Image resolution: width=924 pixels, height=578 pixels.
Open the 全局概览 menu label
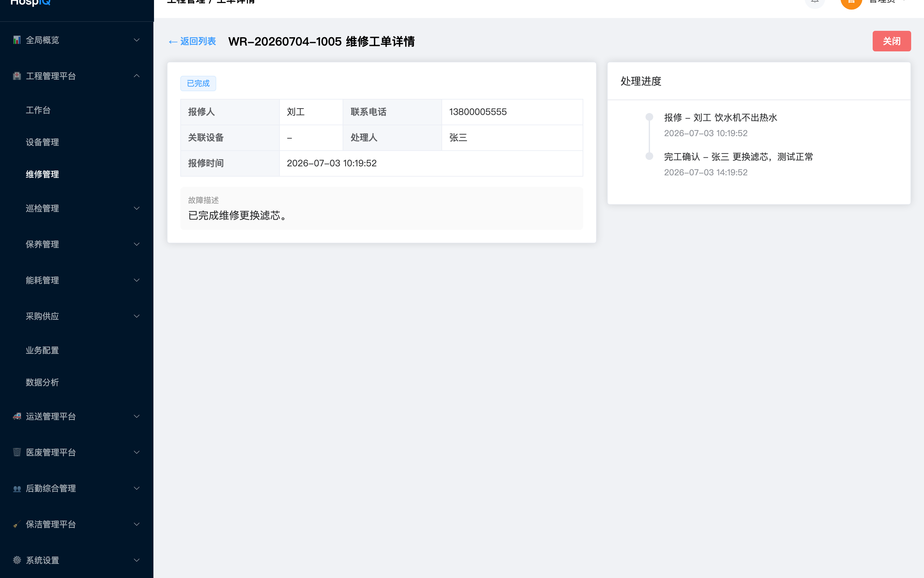coord(42,40)
